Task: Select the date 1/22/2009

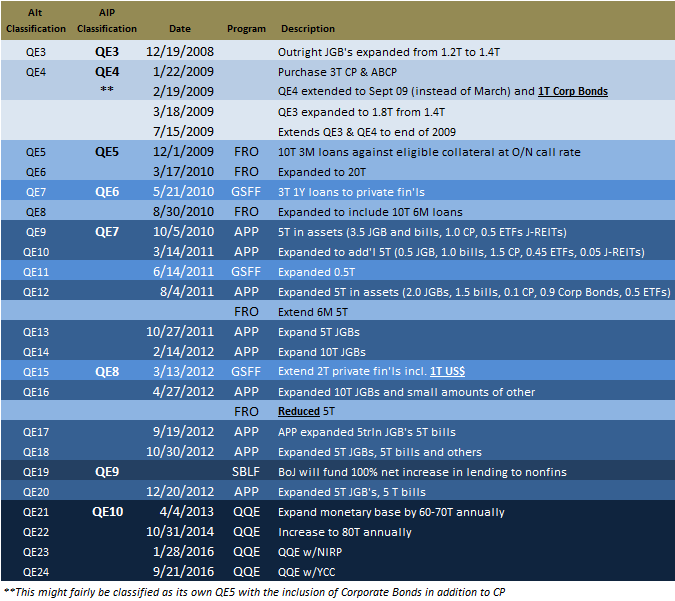Action: [183, 71]
